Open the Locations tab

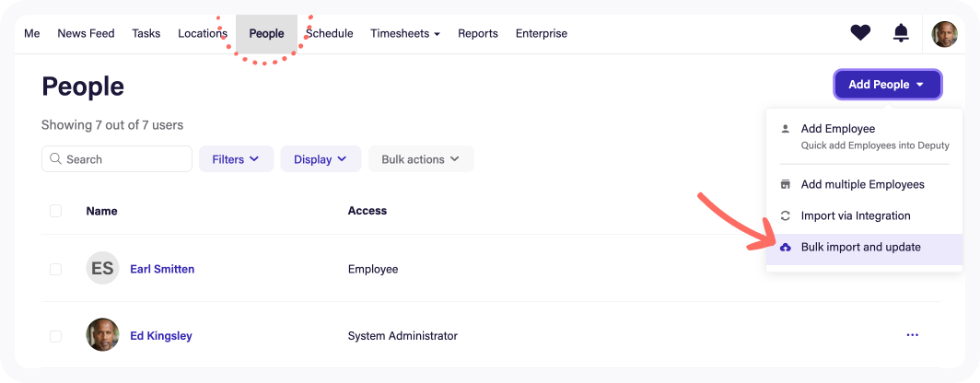click(x=203, y=34)
